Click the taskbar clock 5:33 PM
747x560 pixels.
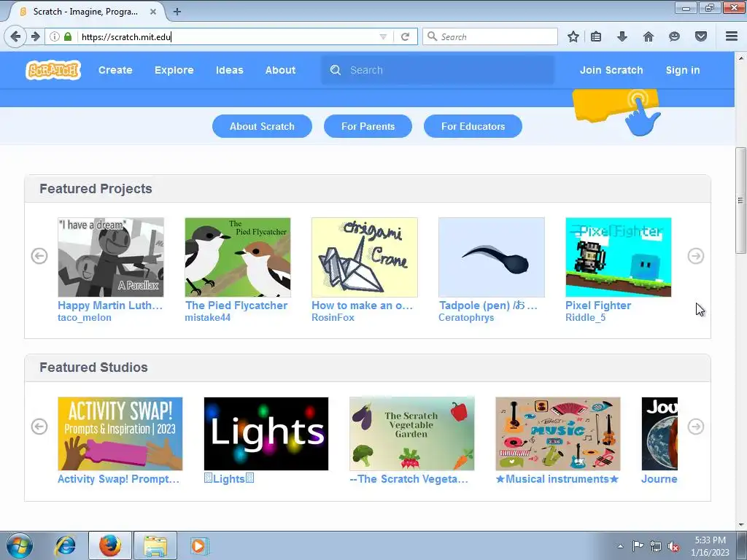pyautogui.click(x=710, y=540)
